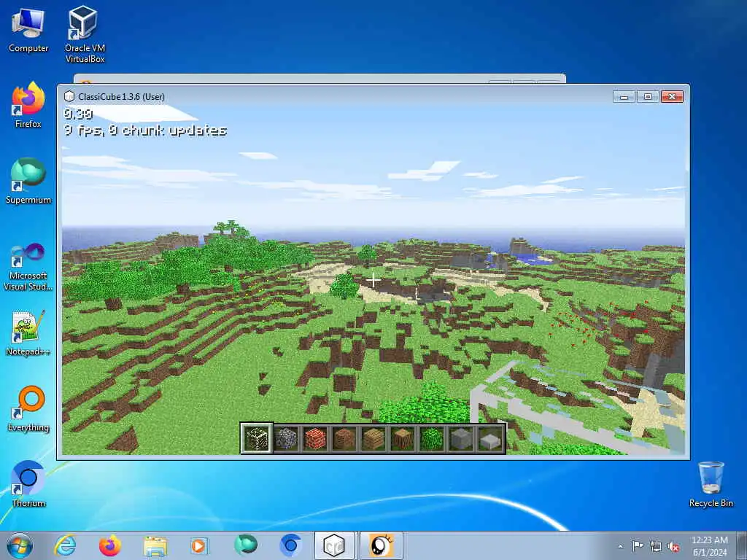Viewport: 747px width, 560px height.
Task: Click the ClassiCube cube icon in title bar
Action: coord(69,97)
